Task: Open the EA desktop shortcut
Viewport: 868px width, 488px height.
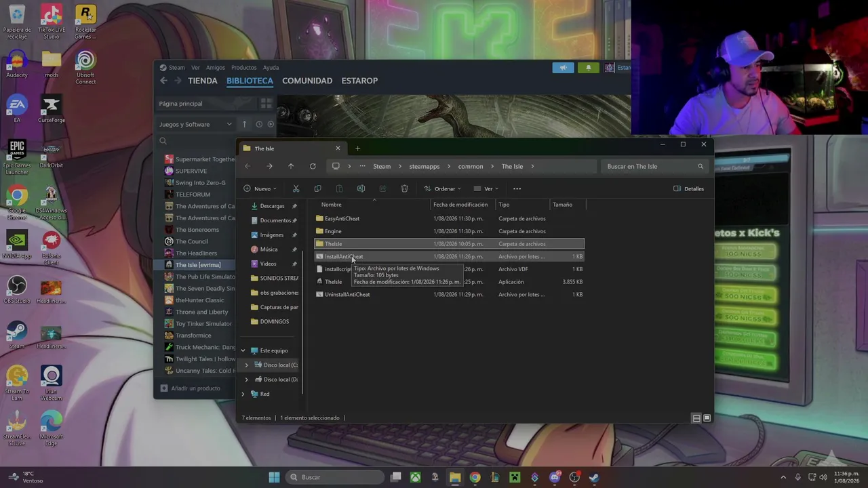Action: tap(17, 110)
